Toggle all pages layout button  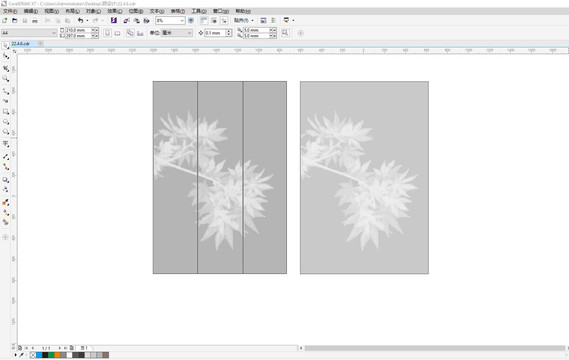click(130, 33)
